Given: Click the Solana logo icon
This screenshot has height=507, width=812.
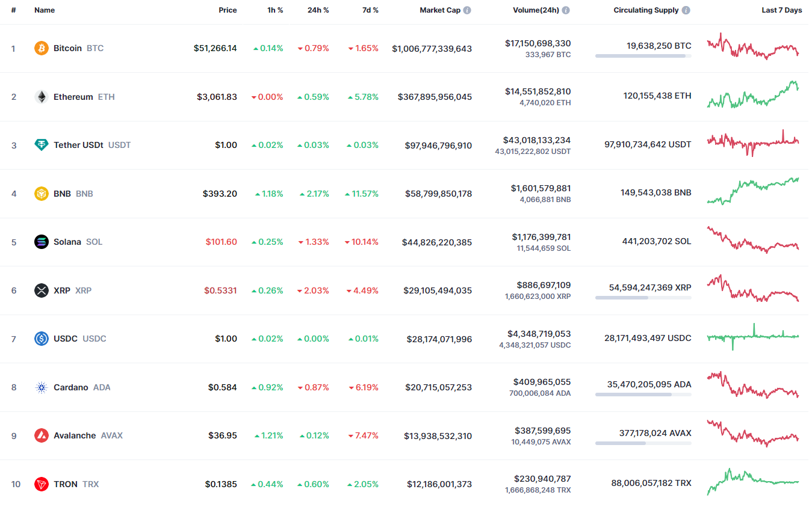Looking at the screenshot, I should coord(42,242).
